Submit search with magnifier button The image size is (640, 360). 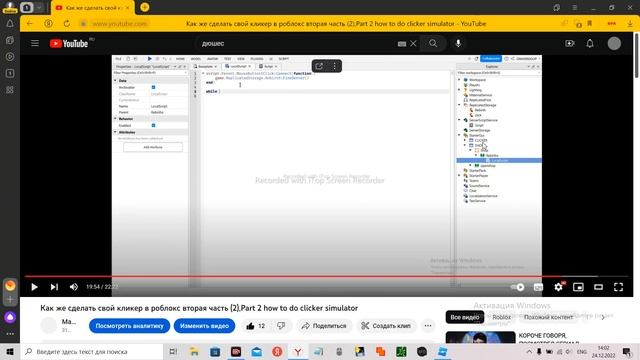433,43
